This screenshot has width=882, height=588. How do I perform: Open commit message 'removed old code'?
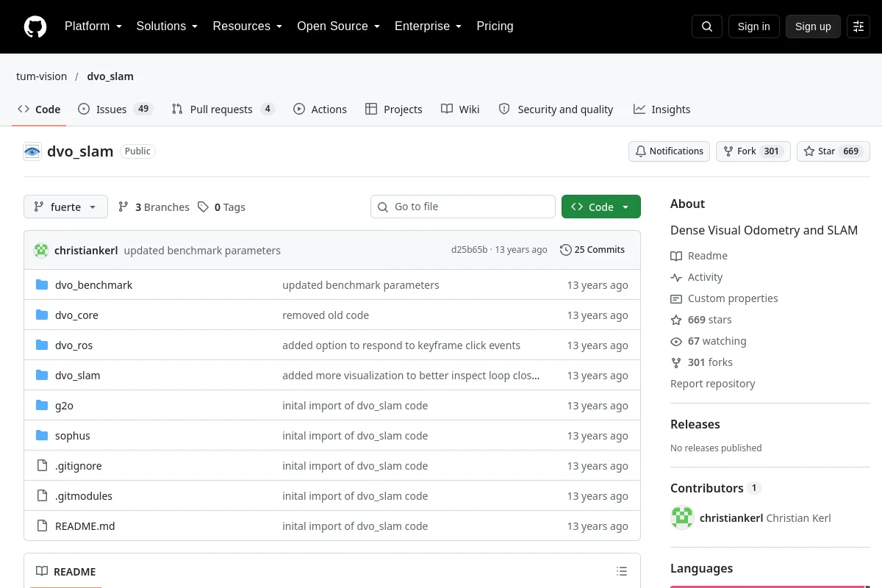[326, 315]
